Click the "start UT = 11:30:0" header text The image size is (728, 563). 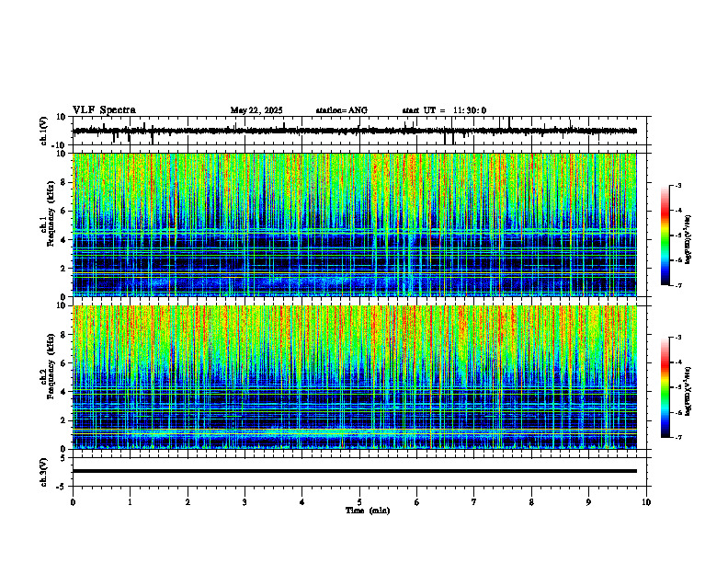444,110
